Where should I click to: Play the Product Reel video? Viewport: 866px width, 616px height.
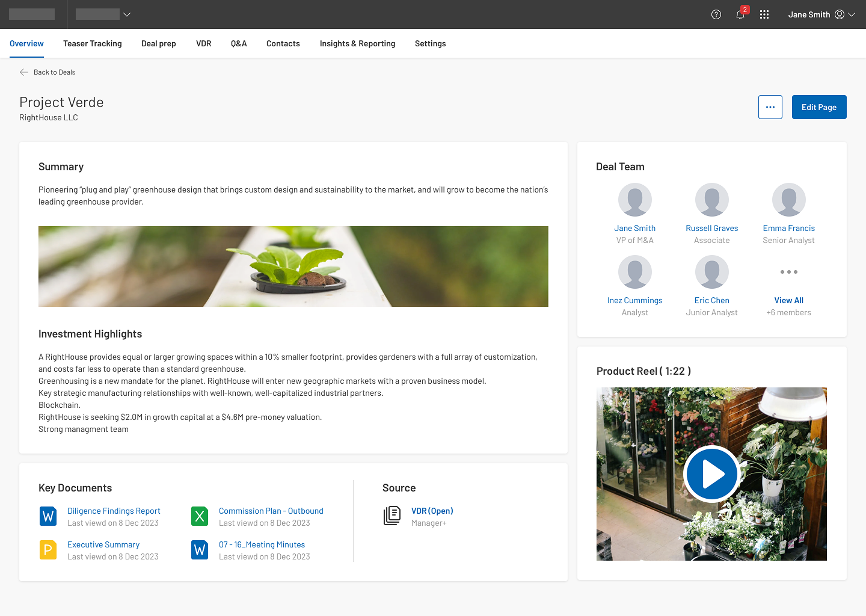click(711, 474)
